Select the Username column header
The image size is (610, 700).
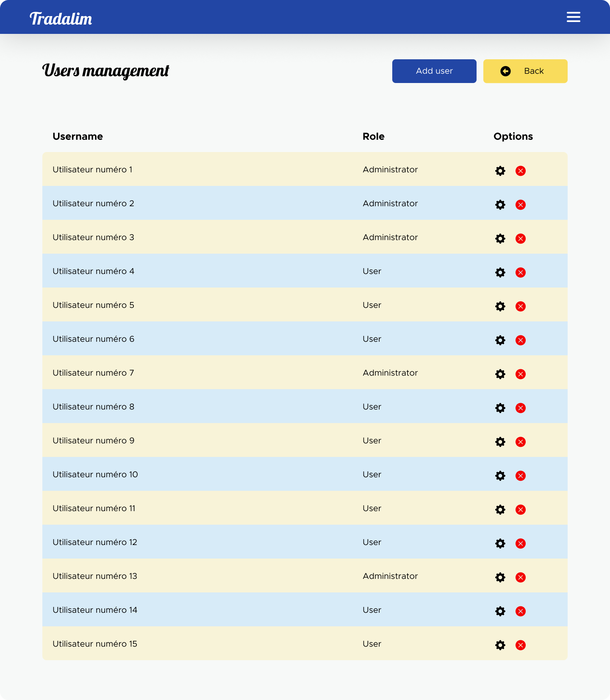[x=78, y=136]
